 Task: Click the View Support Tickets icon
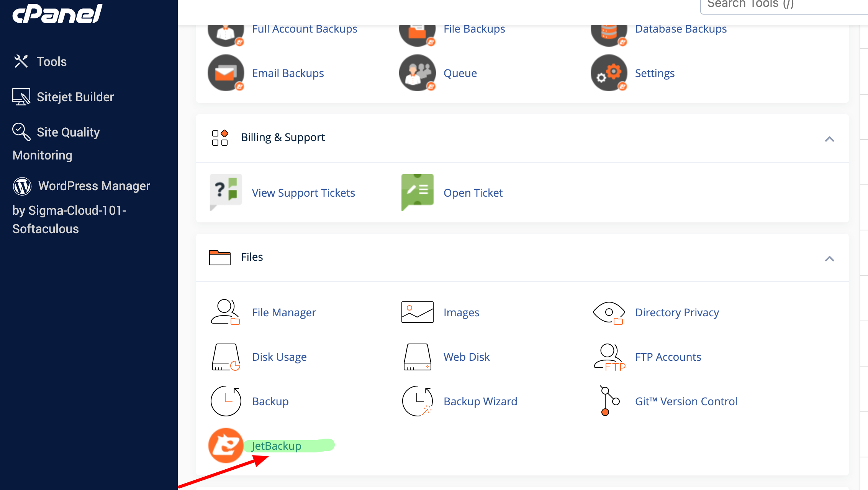(x=226, y=192)
